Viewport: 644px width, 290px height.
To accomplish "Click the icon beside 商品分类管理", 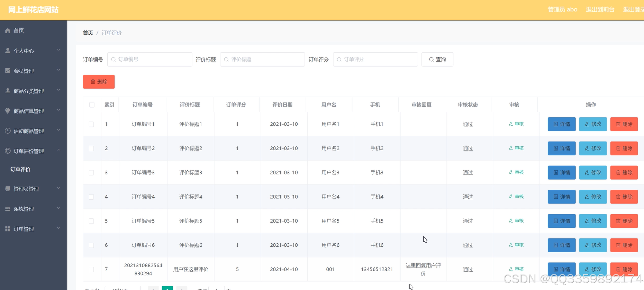I will (8, 91).
